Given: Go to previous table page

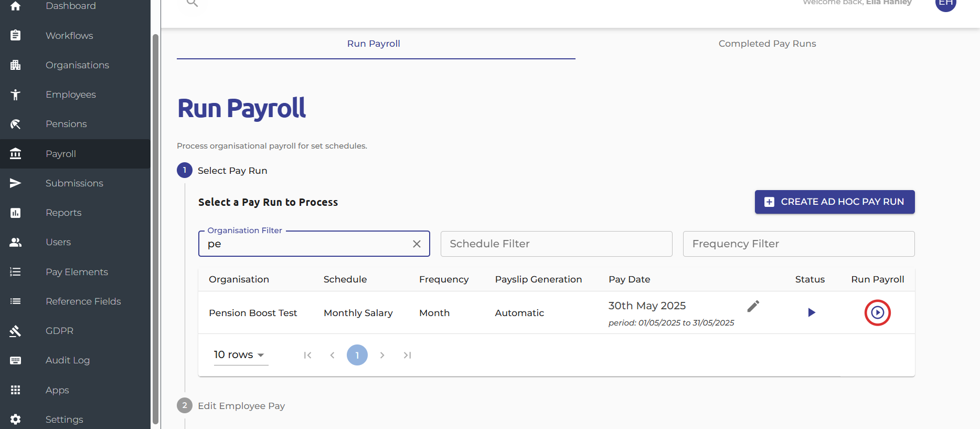Looking at the screenshot, I should [x=332, y=355].
